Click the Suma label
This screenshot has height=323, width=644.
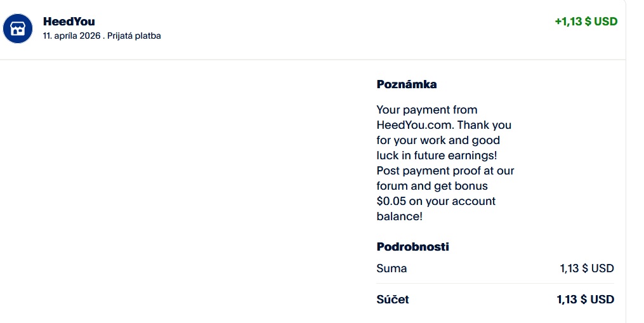pos(391,268)
